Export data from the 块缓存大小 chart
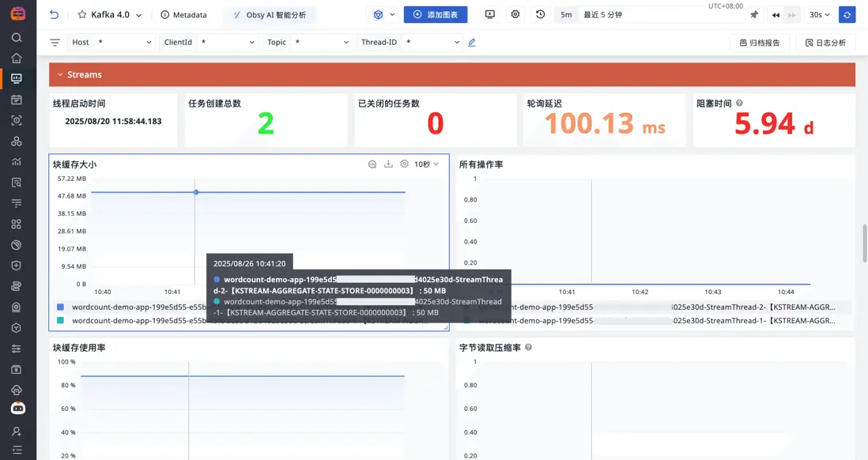This screenshot has width=868, height=460. click(388, 164)
